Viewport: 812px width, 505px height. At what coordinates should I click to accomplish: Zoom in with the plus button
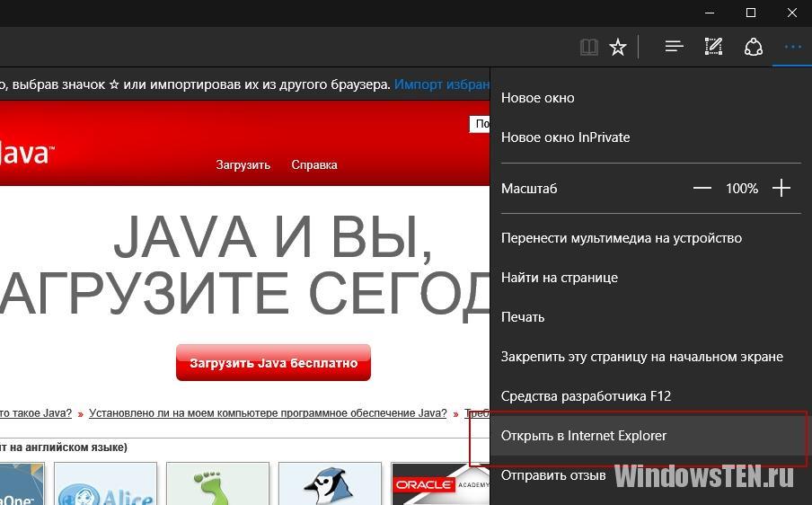coord(781,188)
